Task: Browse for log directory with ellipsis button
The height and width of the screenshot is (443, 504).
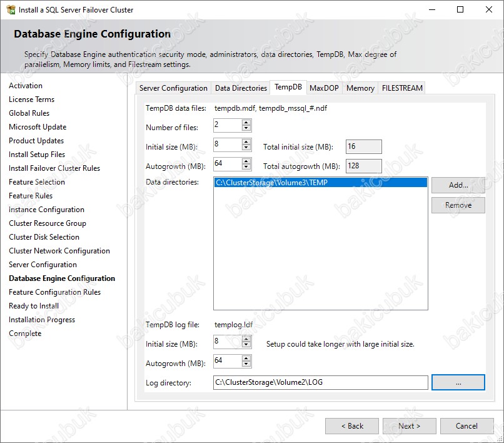Action: click(x=458, y=382)
